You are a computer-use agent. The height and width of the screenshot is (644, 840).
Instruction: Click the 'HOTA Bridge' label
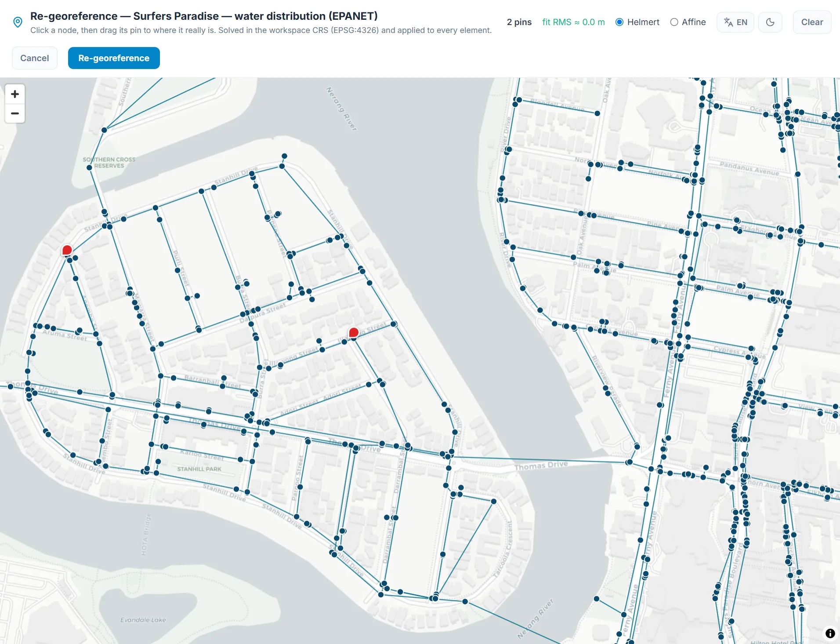pyautogui.click(x=145, y=534)
